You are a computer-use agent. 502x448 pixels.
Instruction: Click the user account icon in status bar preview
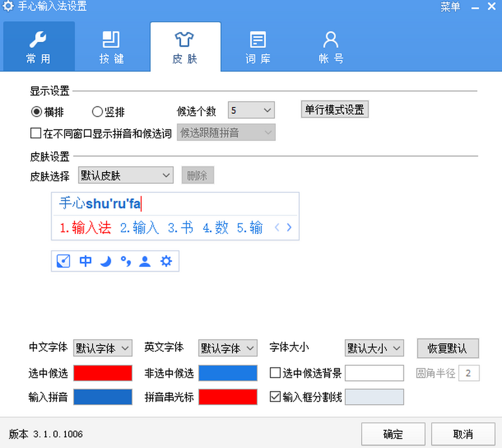pos(145,261)
